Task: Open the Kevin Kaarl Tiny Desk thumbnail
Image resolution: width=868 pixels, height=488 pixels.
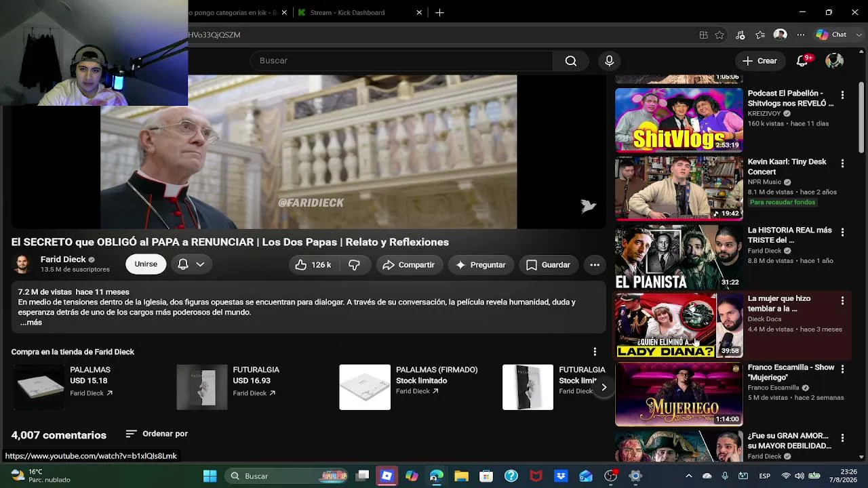Action: (x=679, y=188)
